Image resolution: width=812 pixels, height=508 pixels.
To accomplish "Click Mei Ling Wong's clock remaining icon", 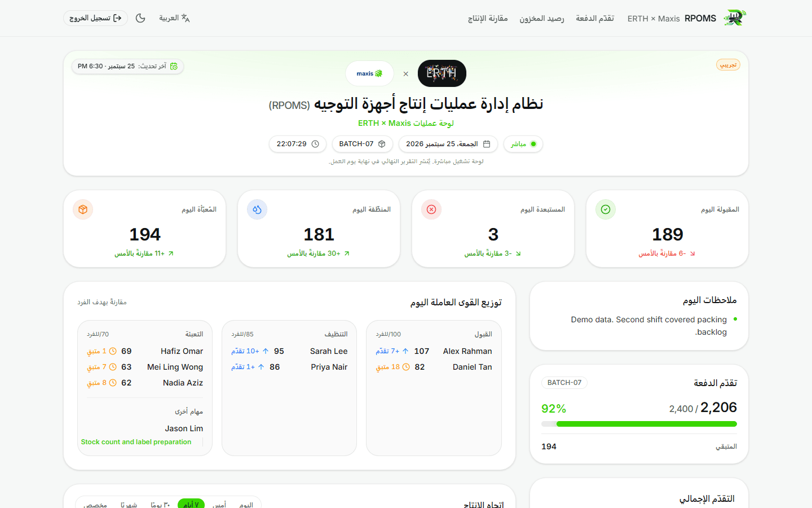I will click(113, 367).
